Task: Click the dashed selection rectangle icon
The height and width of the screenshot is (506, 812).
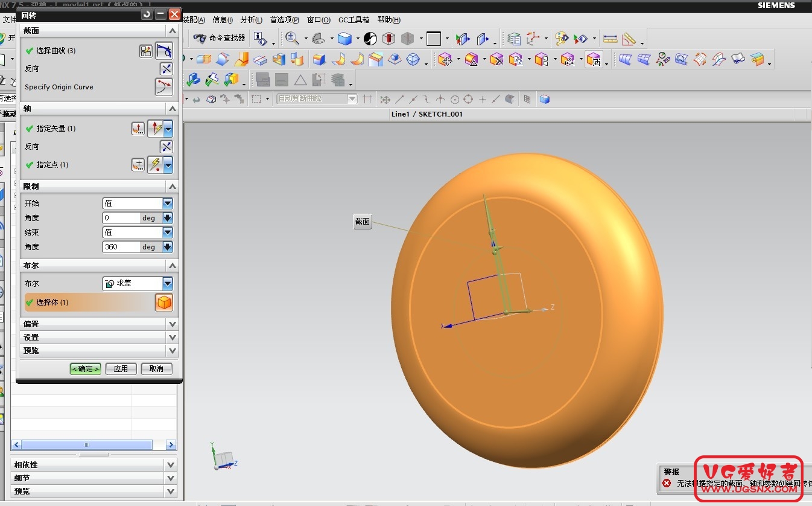Action: (256, 100)
